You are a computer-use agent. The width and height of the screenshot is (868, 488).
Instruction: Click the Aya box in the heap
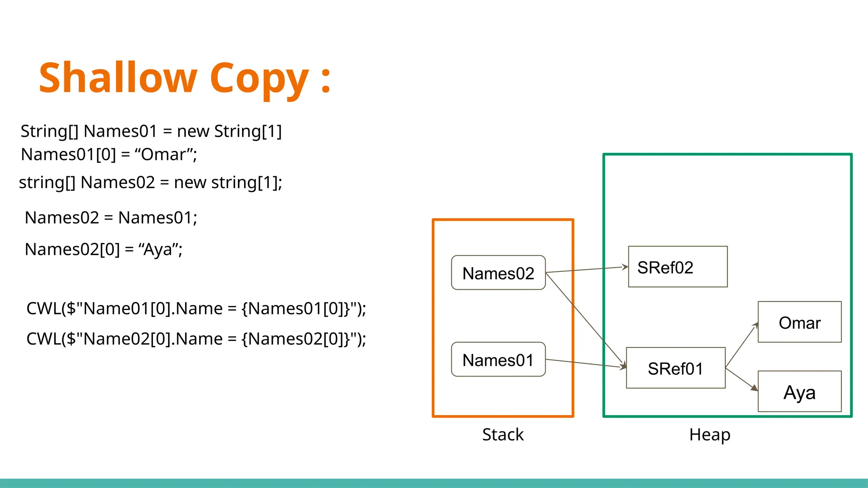tap(799, 391)
